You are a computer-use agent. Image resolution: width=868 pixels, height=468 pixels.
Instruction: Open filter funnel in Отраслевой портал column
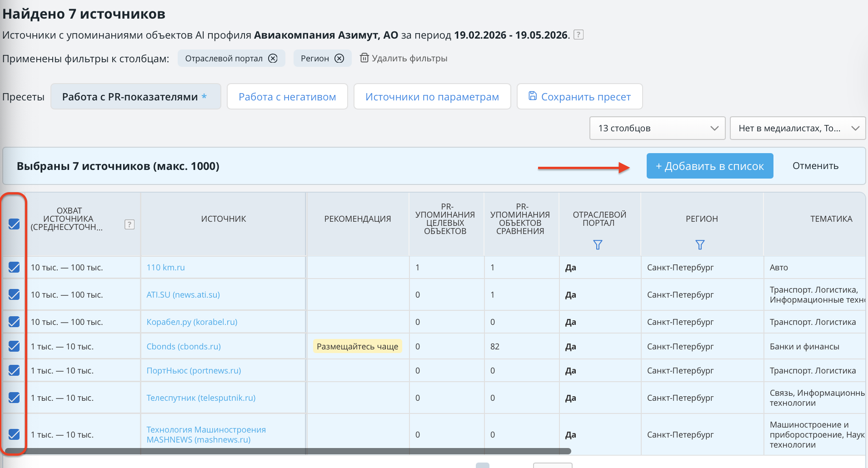coord(598,245)
